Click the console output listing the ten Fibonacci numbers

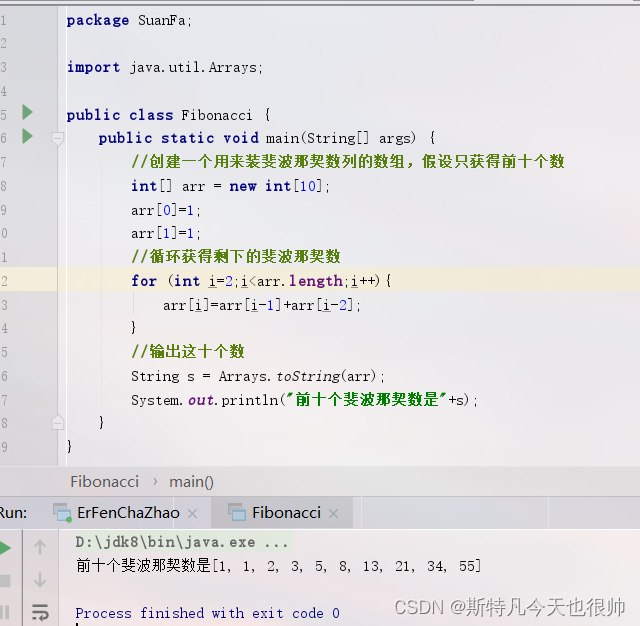click(279, 566)
